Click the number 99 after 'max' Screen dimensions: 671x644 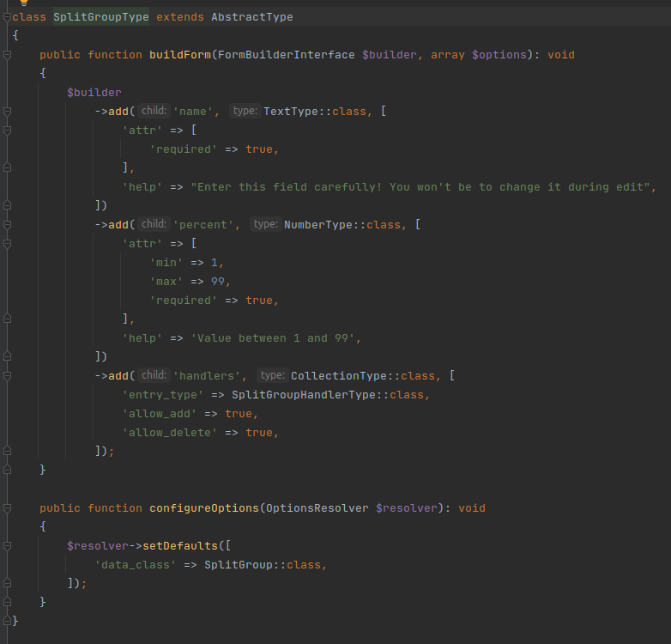pos(218,282)
